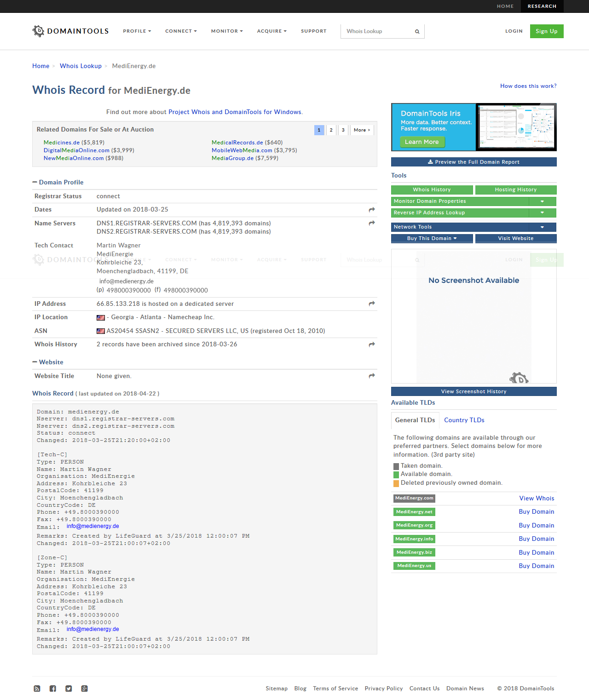Click the Login link

[x=514, y=31]
